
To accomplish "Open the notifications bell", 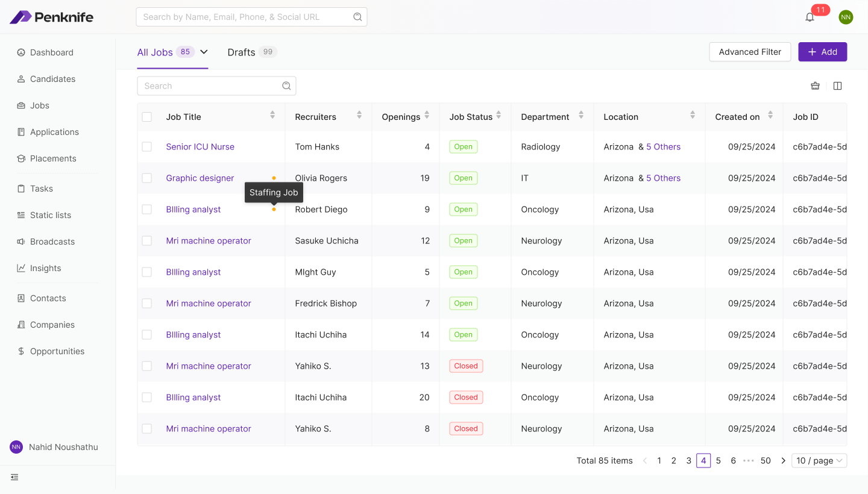I will click(810, 17).
